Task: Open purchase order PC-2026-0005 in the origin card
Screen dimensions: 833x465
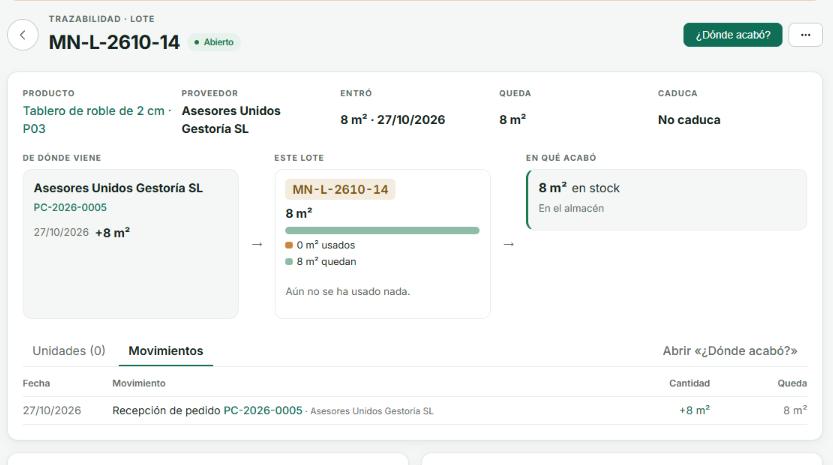Action: 70,207
